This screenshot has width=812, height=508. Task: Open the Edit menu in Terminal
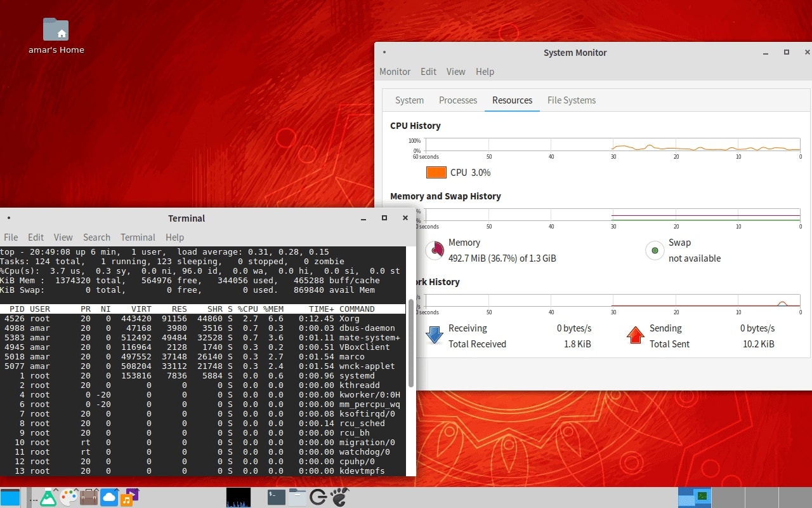coord(36,237)
